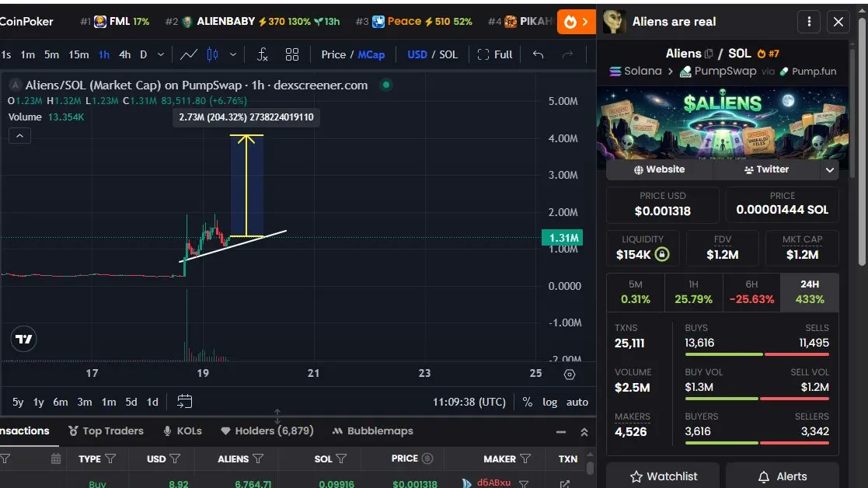
Task: Expand more social links chevron
Action: tap(829, 170)
